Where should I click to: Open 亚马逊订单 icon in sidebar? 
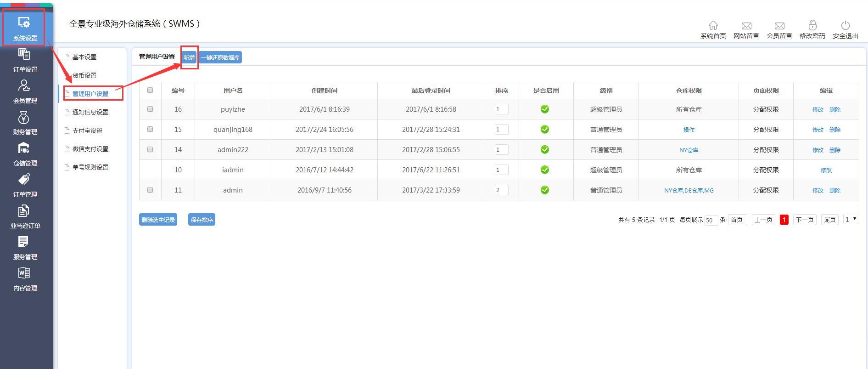[25, 211]
